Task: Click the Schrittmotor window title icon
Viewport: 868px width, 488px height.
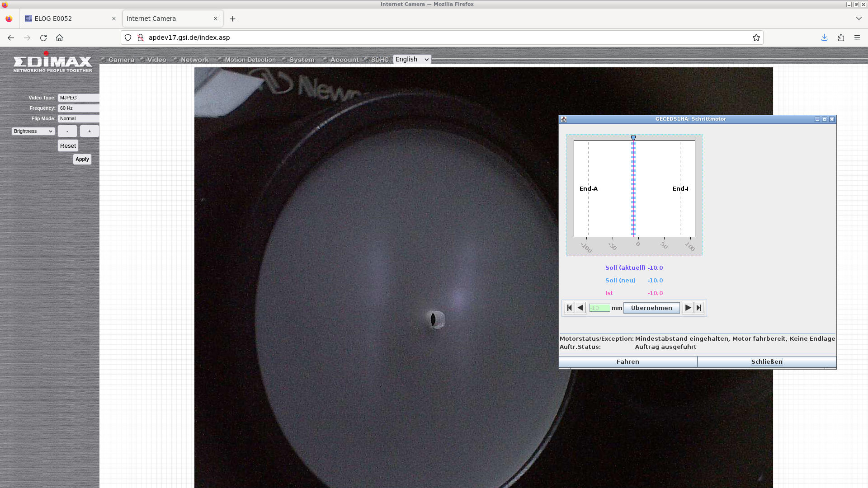Action: click(564, 119)
